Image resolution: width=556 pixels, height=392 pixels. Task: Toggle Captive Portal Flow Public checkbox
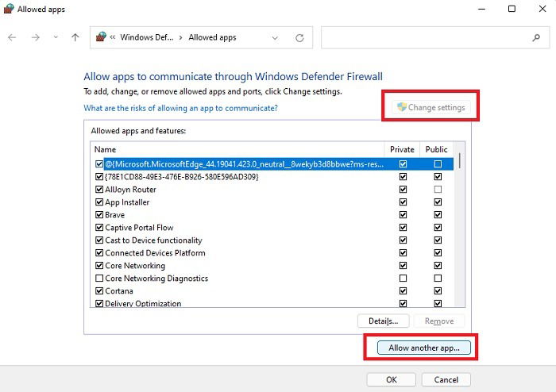click(438, 227)
